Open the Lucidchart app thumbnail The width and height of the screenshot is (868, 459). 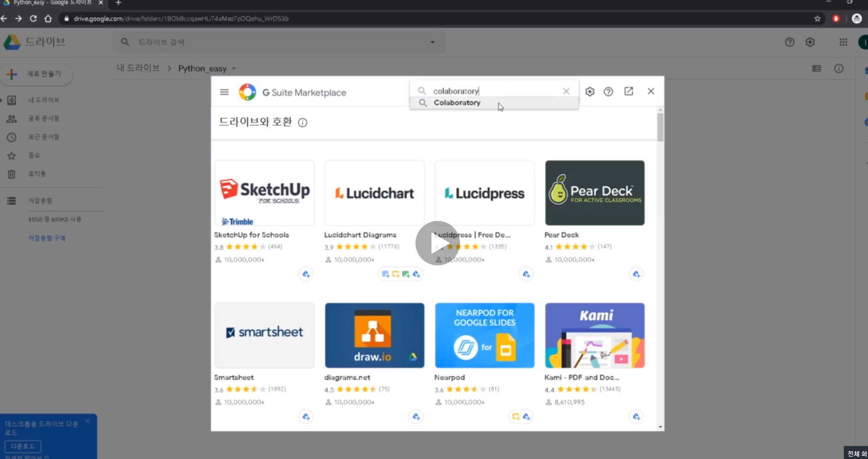coord(375,193)
